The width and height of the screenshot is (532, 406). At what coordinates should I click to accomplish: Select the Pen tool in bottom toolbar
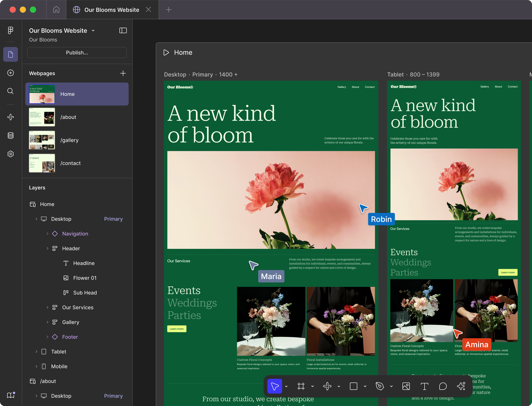380,386
